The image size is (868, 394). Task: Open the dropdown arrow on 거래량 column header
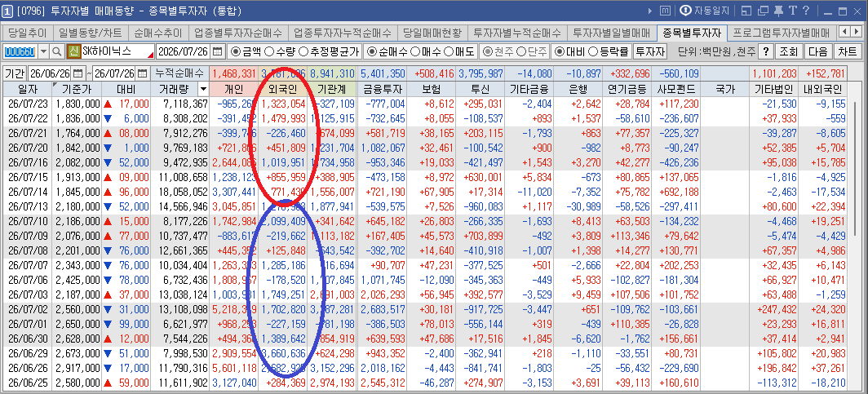click(x=203, y=89)
